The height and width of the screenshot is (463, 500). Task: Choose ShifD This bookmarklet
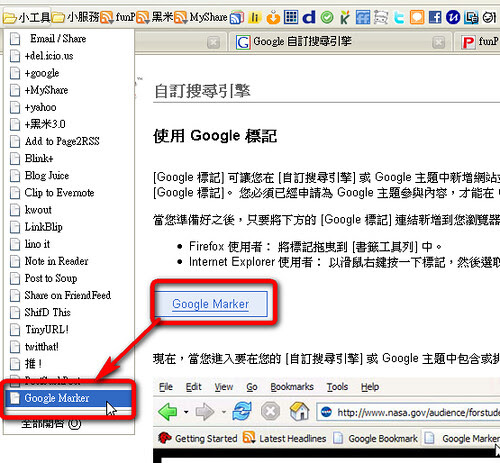tap(69, 312)
